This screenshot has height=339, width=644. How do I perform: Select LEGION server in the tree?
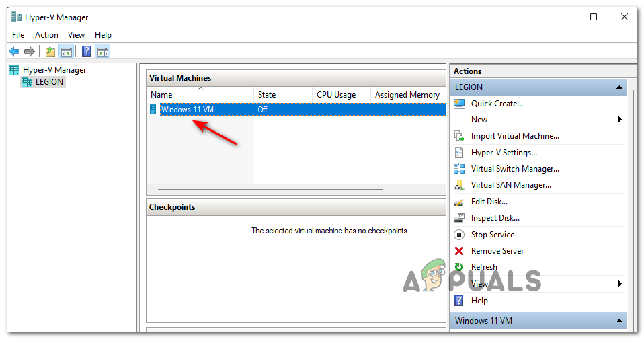[x=49, y=82]
